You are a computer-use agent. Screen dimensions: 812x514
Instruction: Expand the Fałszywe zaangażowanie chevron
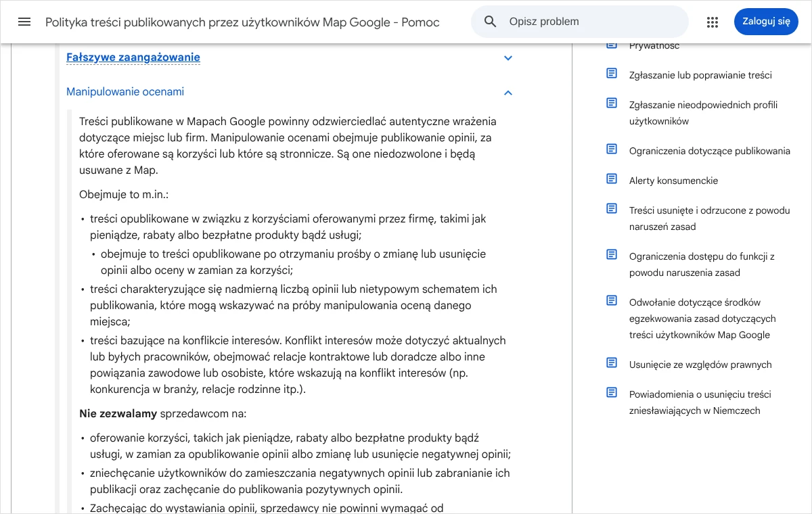point(508,58)
